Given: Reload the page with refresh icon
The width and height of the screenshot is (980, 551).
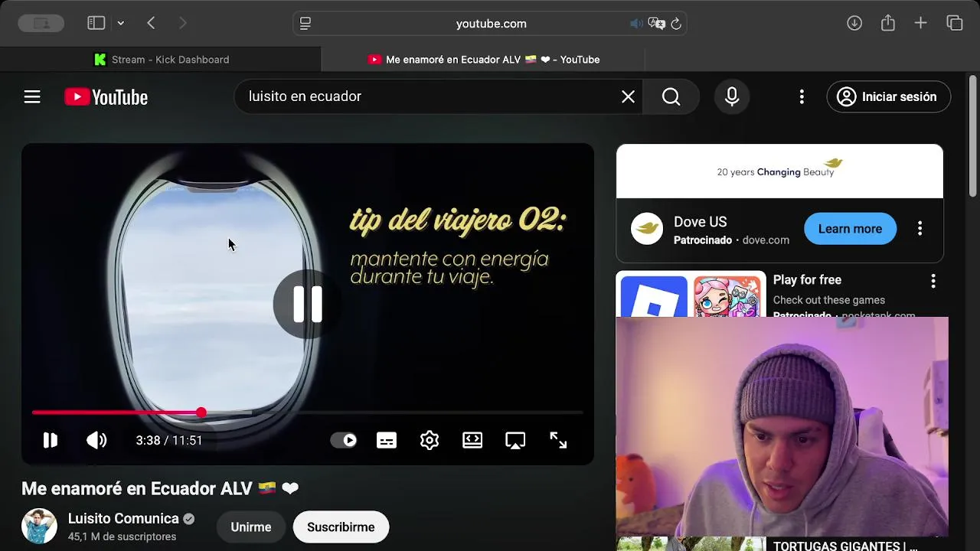Looking at the screenshot, I should [x=676, y=24].
